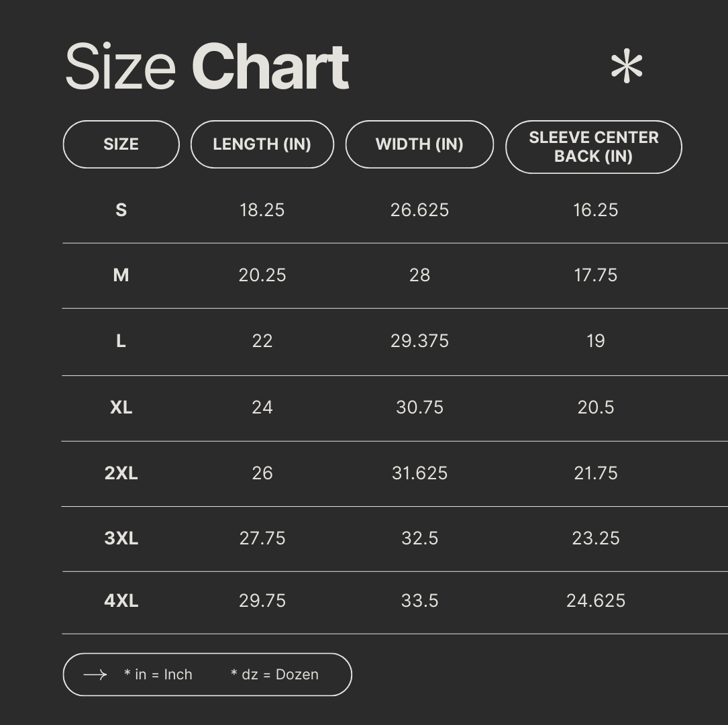Viewport: 728px width, 725px height.
Task: Select the 4XL size row label
Action: click(121, 601)
